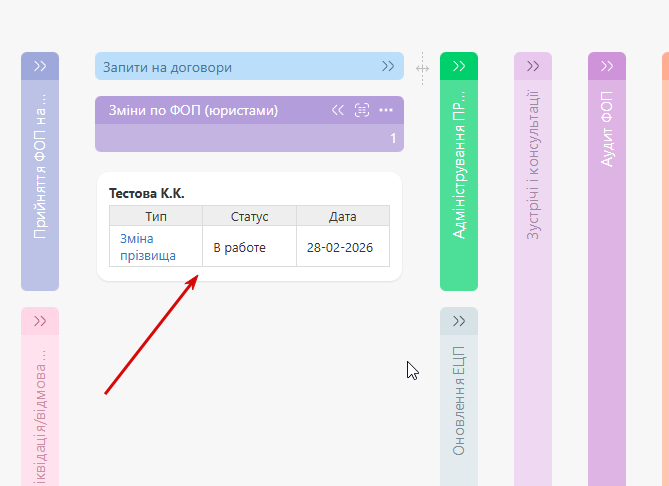This screenshot has height=486, width=669.
Task: Click the Дата column header
Action: click(x=342, y=216)
